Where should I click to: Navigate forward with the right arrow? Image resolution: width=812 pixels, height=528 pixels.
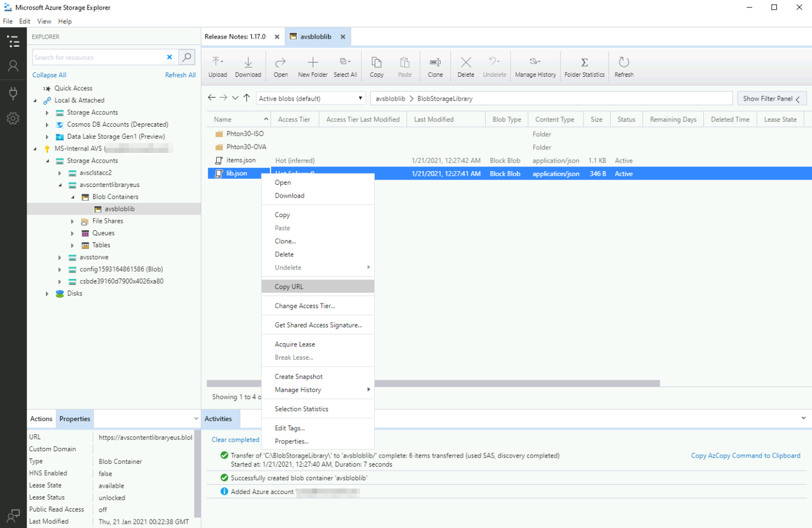click(x=223, y=98)
